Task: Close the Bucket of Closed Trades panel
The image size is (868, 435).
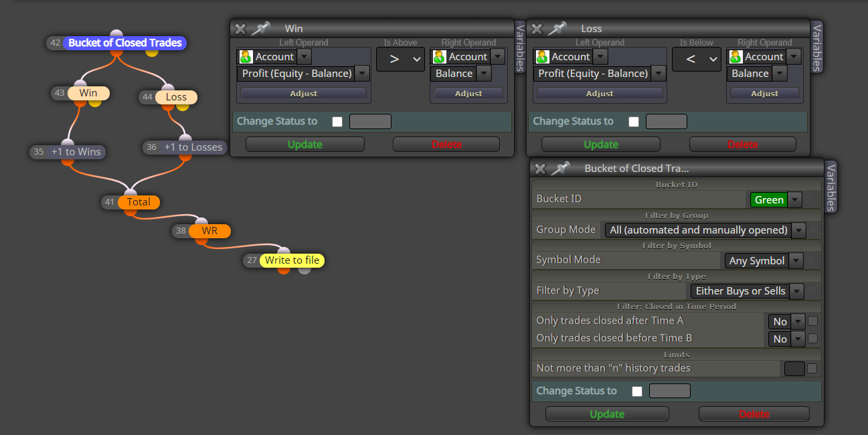Action: [541, 169]
